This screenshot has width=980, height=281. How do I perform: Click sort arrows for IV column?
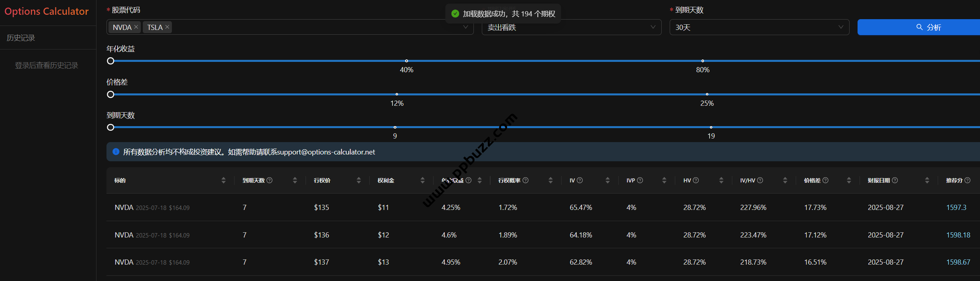[607, 180]
